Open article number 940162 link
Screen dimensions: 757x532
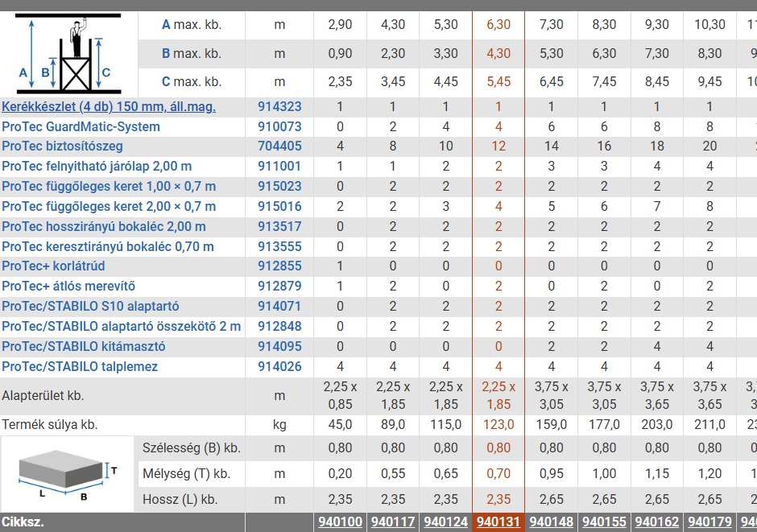point(657,522)
